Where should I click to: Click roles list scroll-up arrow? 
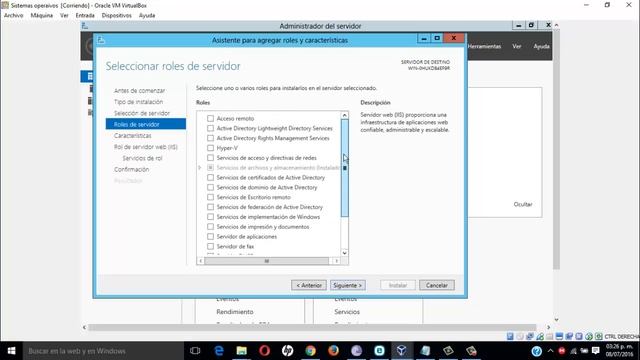click(x=344, y=116)
